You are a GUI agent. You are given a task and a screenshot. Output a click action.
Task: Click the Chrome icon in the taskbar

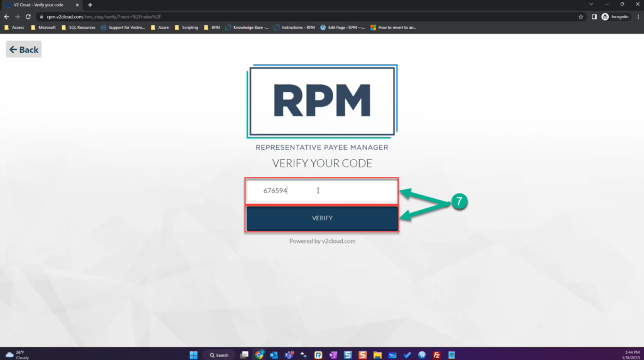[259, 355]
